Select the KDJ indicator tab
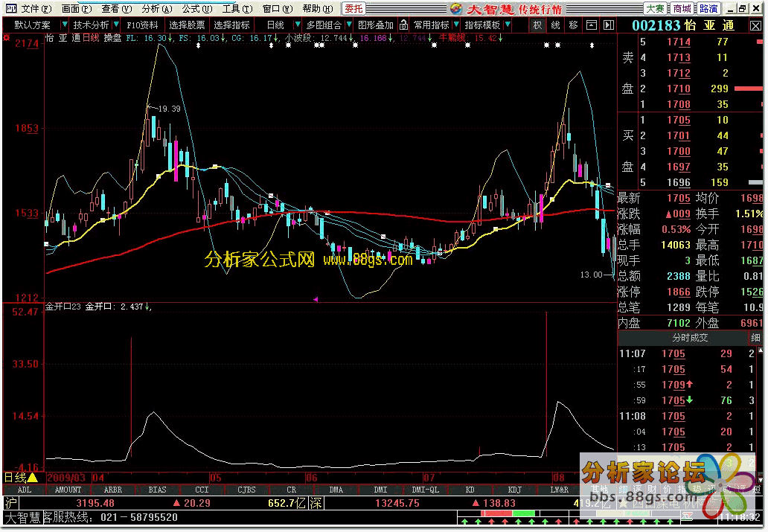Image resolution: width=768 pixels, height=532 pixels. pyautogui.click(x=514, y=490)
